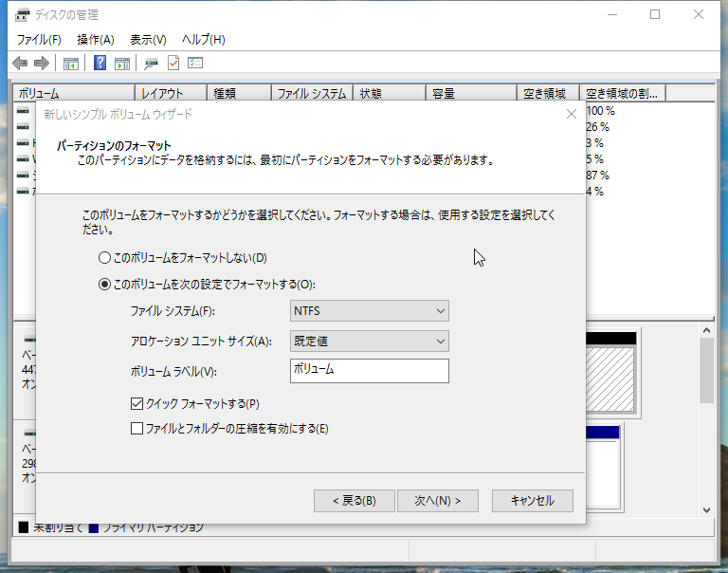
Task: Open the checklist view settings toolbar icon
Action: point(195,63)
